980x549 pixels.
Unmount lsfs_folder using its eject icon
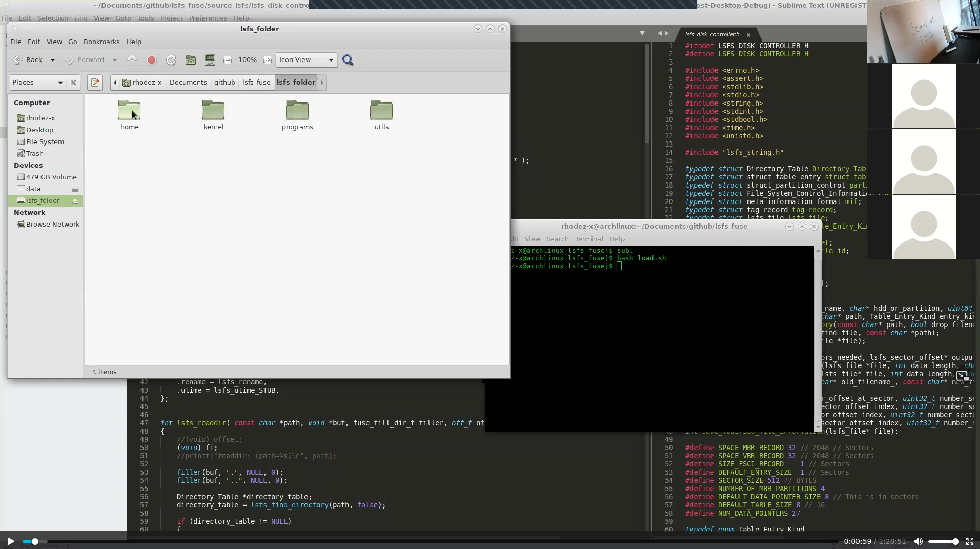(75, 201)
